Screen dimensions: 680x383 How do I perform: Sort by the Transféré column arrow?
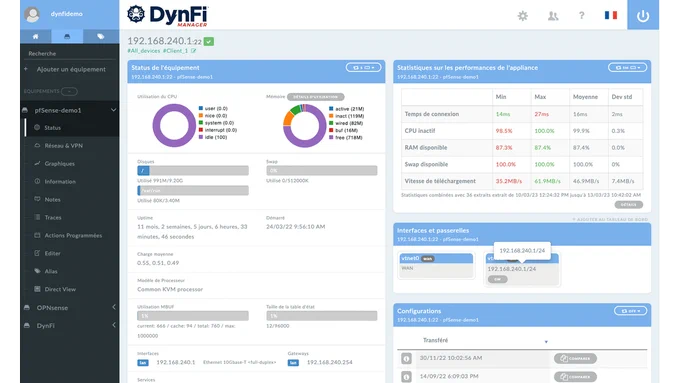click(546, 342)
